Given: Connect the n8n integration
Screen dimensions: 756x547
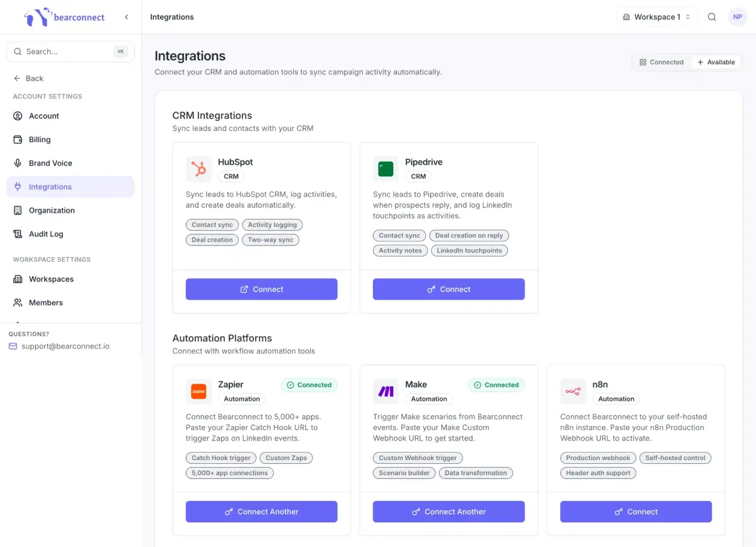Looking at the screenshot, I should coord(636,512).
